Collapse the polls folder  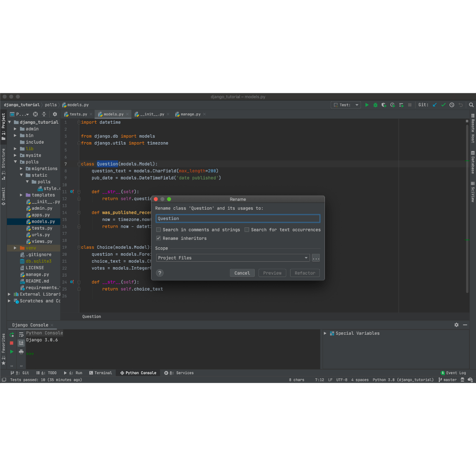pos(15,162)
